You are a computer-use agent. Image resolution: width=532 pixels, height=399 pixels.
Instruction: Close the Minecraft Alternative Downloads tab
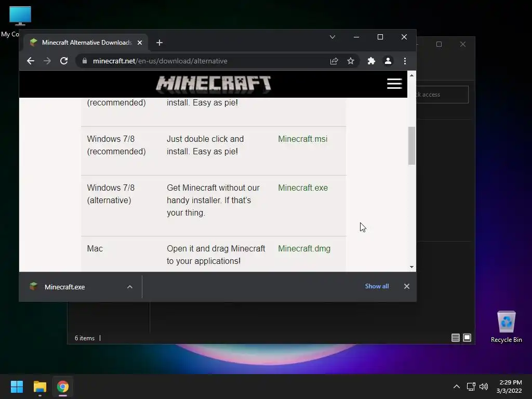click(x=139, y=43)
